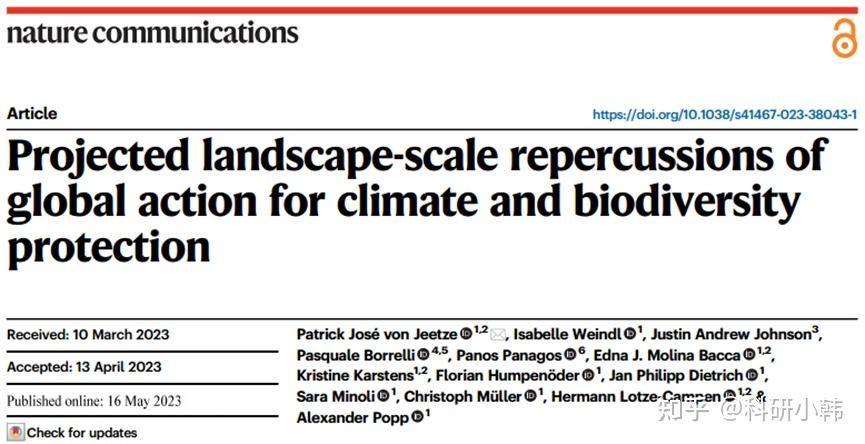Image resolution: width=865 pixels, height=444 pixels.
Task: Click the nature communications journal logo
Action: click(x=153, y=34)
